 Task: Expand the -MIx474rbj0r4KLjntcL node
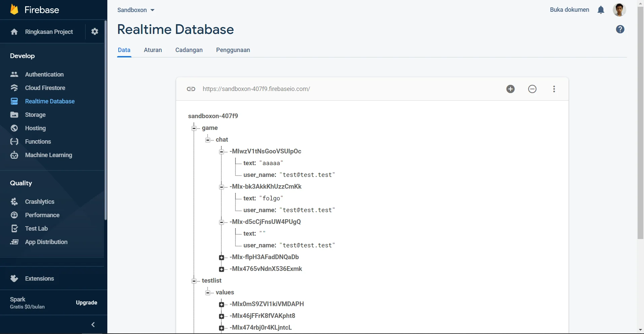[221, 328]
